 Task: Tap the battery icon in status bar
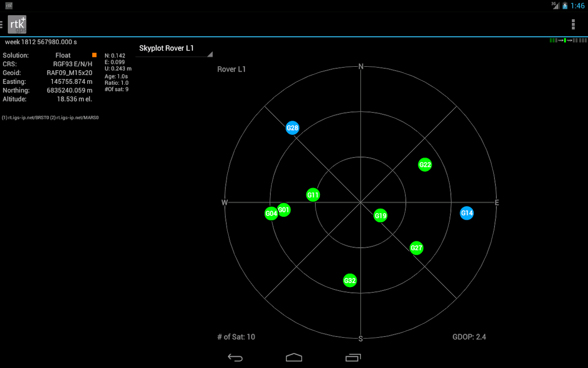pyautogui.click(x=564, y=6)
